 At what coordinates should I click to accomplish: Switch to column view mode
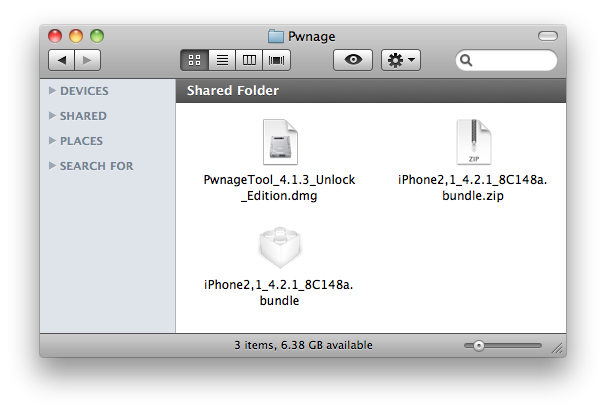pyautogui.click(x=249, y=61)
